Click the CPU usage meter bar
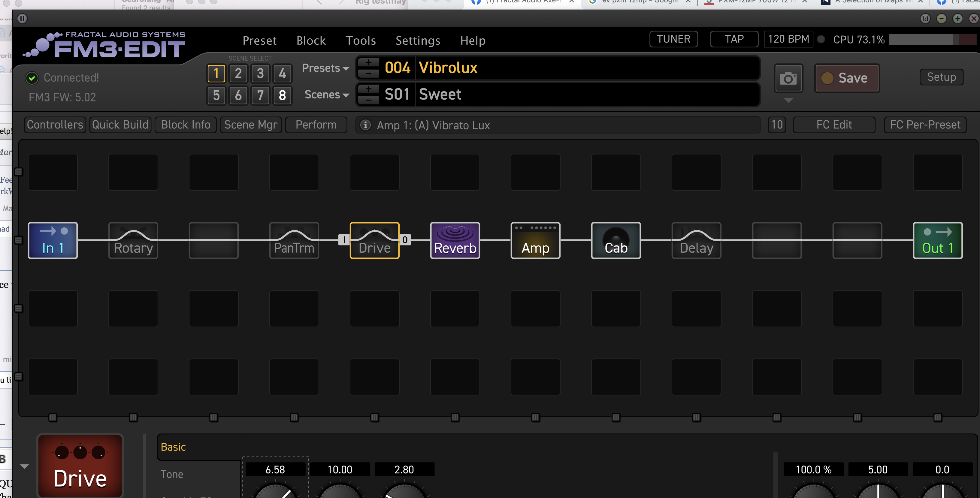The image size is (980, 498). tap(933, 39)
